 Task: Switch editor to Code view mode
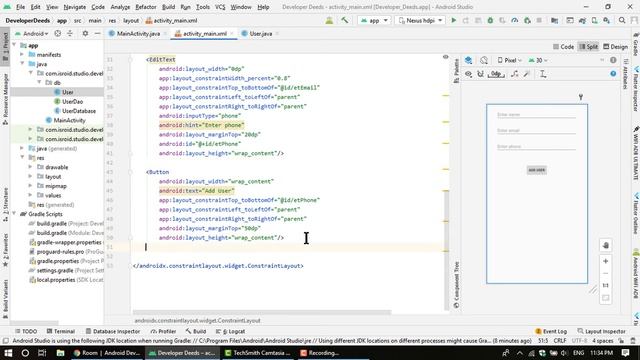click(x=564, y=47)
